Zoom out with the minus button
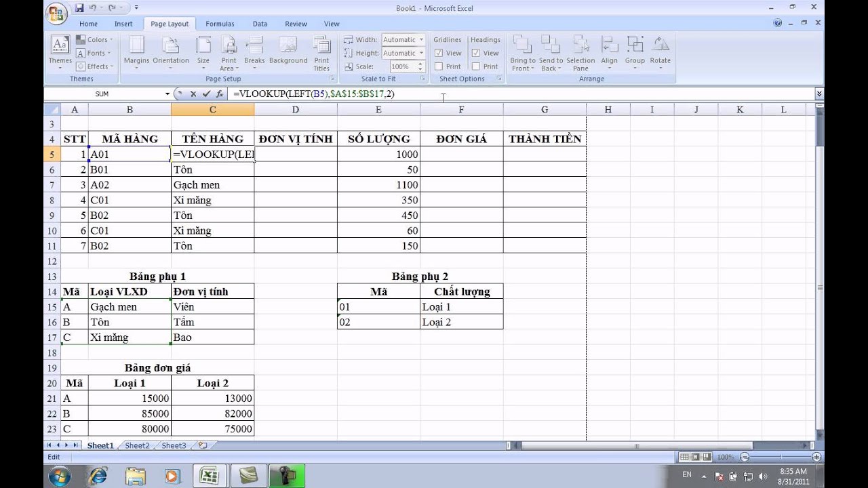 tap(745, 457)
